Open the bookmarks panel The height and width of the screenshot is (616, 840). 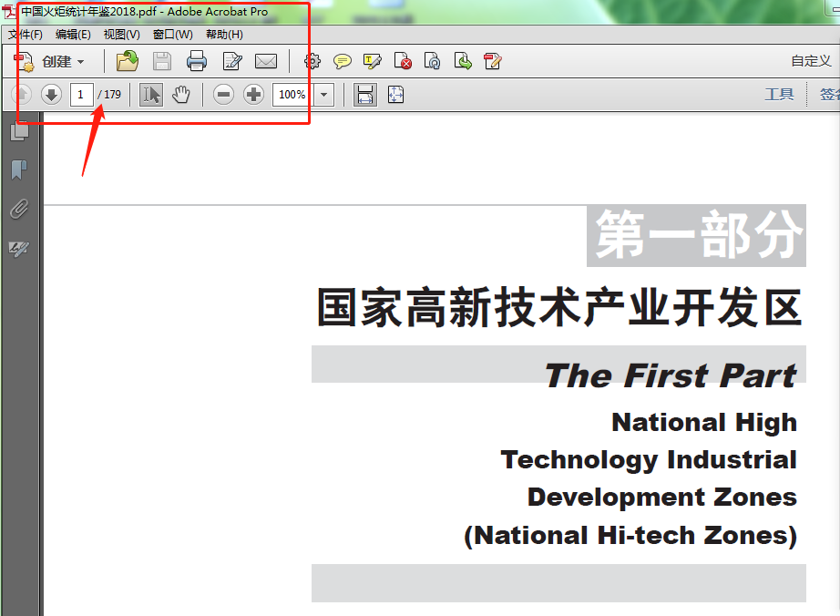click(19, 169)
